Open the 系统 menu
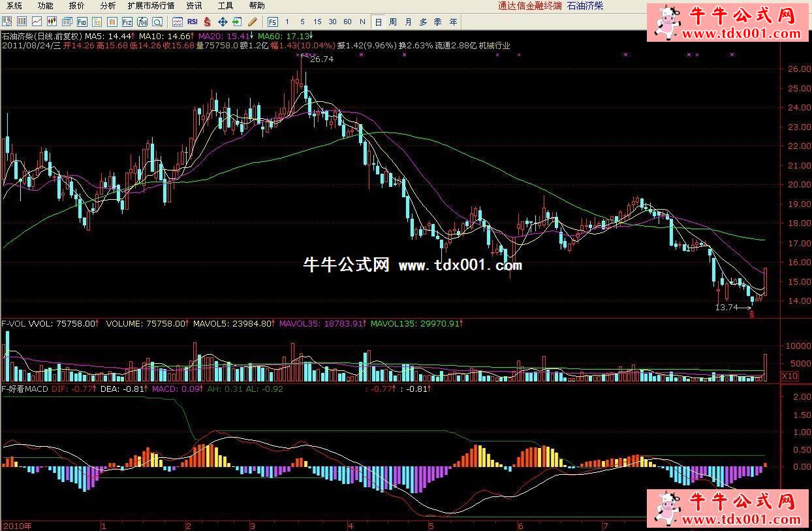The height and width of the screenshot is (531, 812). (14, 6)
